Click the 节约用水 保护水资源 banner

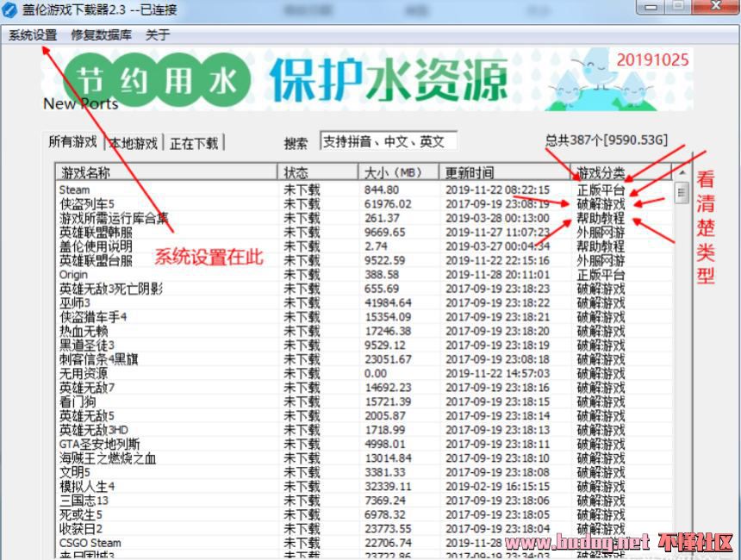point(367,79)
